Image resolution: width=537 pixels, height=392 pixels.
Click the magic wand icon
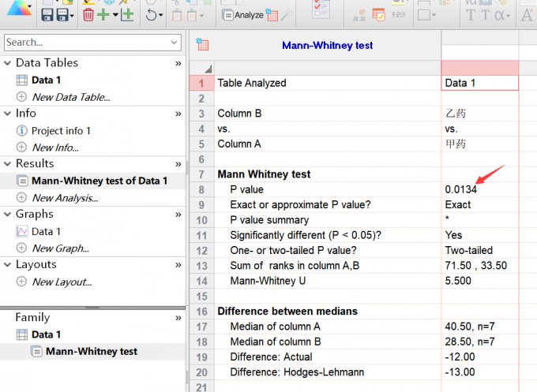(x=287, y=14)
